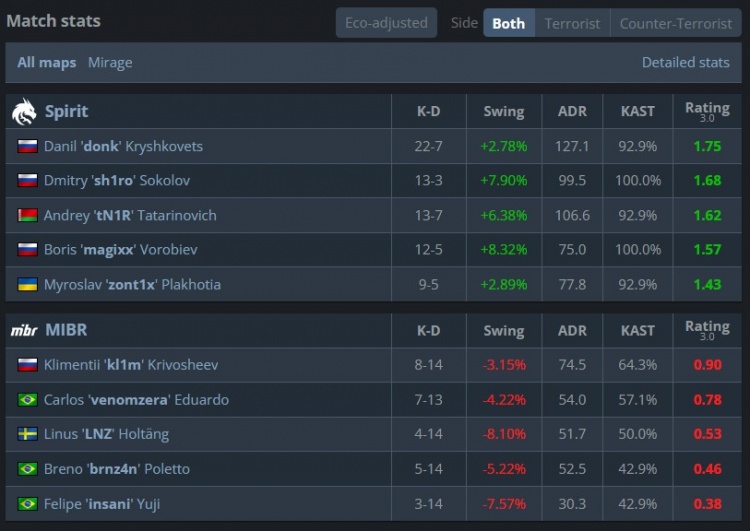The image size is (750, 531).
Task: Open Boris 'magixx' Vorobiev player page
Action: pyautogui.click(x=121, y=249)
